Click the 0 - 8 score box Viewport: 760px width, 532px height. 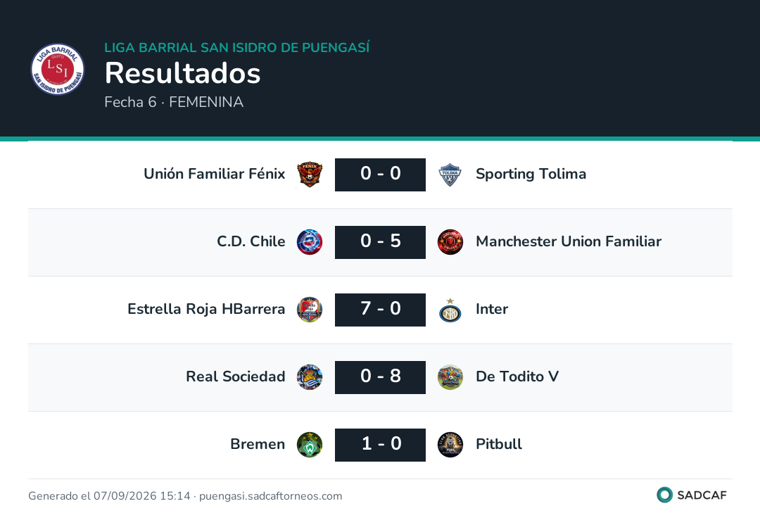click(381, 377)
